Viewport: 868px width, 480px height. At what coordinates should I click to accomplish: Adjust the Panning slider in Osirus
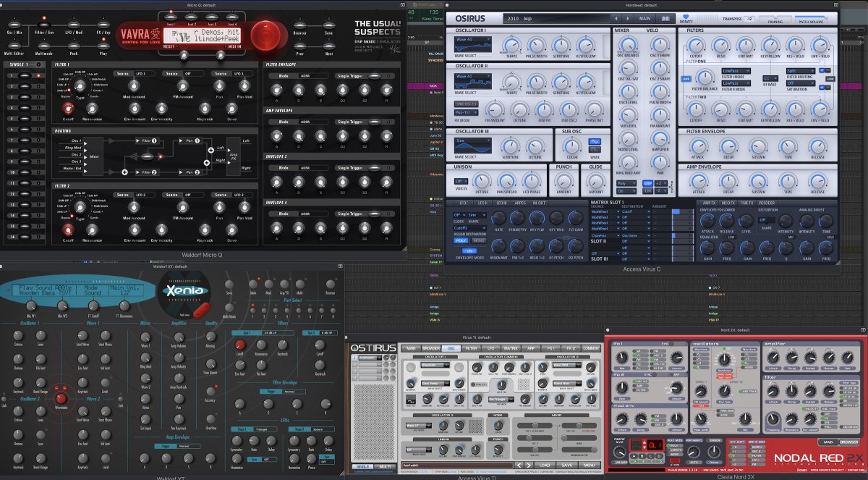(x=775, y=17)
